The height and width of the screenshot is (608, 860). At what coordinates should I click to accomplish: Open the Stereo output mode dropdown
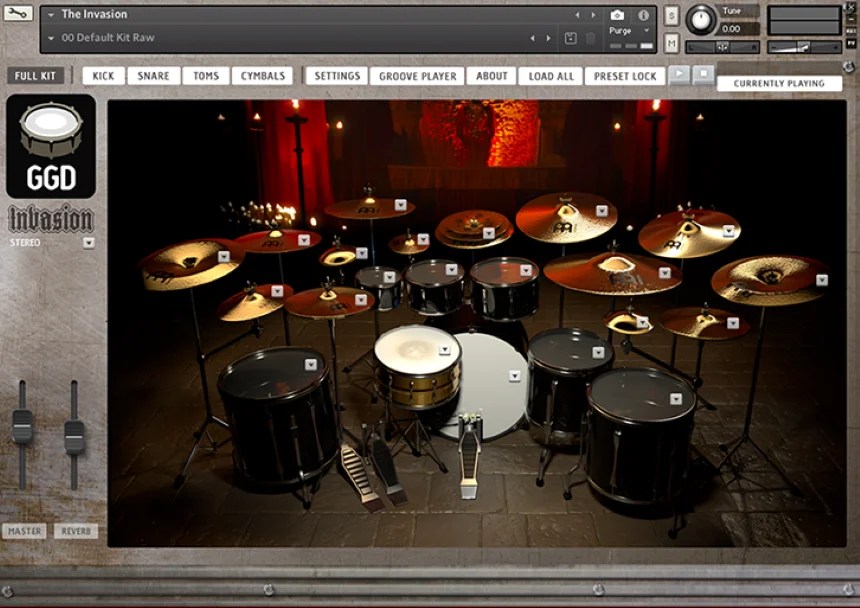coord(90,242)
